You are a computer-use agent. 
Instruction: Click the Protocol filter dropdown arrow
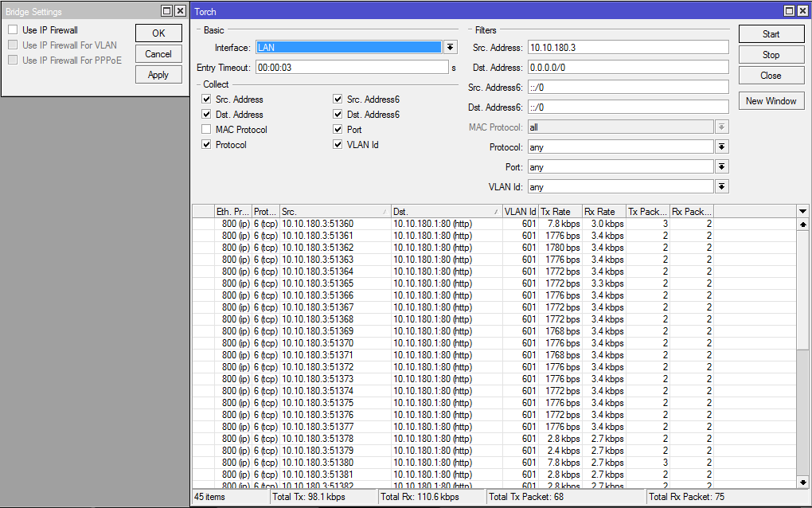click(x=721, y=146)
